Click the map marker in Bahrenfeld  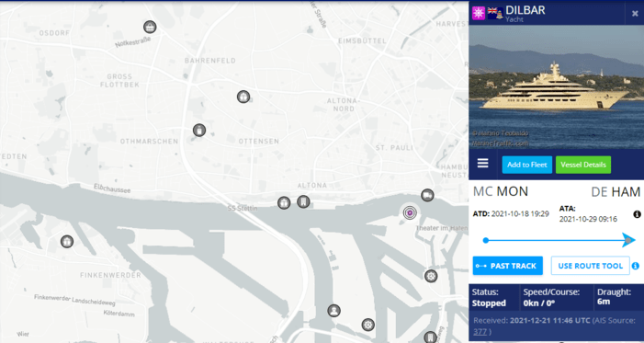[x=243, y=97]
